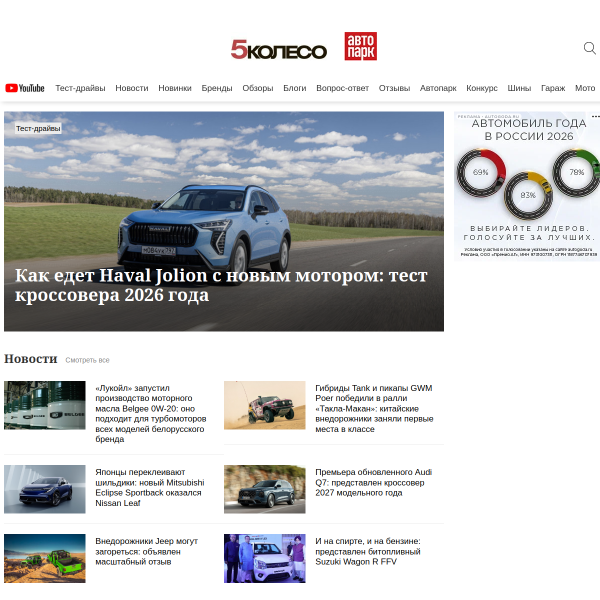
Task: Open Тест-драйвы menu item
Action: pyautogui.click(x=80, y=88)
